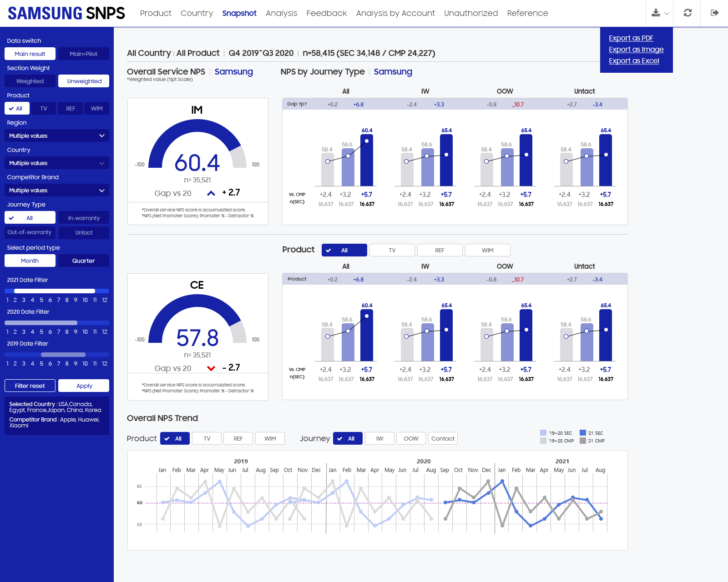This screenshot has width=728, height=582.
Task: Click the 2021 Date Filter slider
Action: (57, 291)
